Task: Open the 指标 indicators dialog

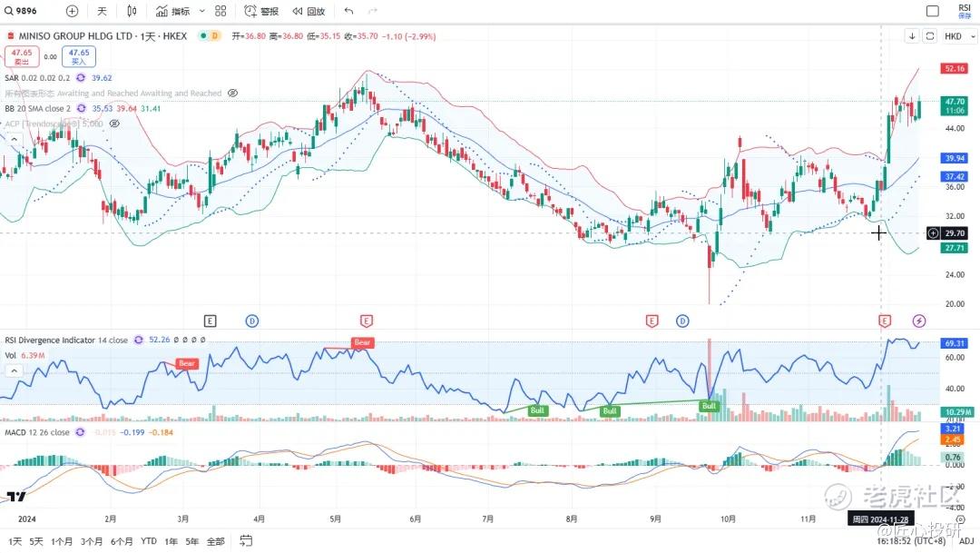Action: [x=173, y=11]
